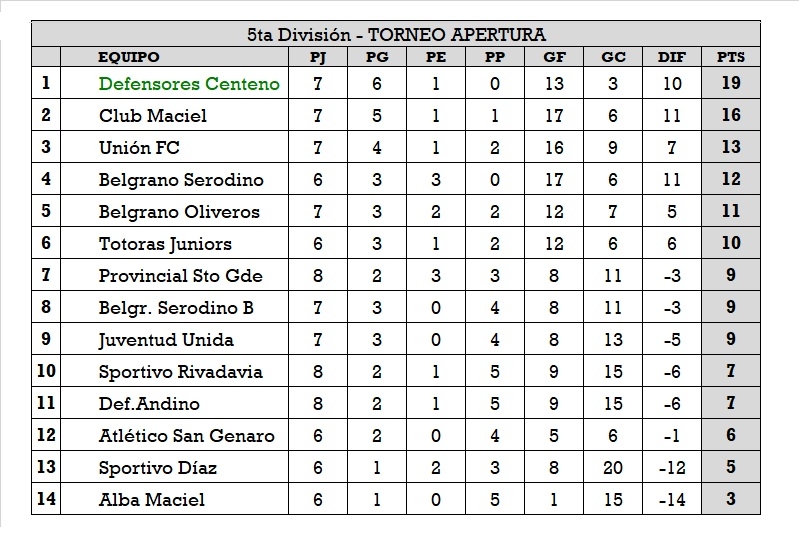Click the 'Alba Maciel' team name
The height and width of the screenshot is (540, 799).
152,500
